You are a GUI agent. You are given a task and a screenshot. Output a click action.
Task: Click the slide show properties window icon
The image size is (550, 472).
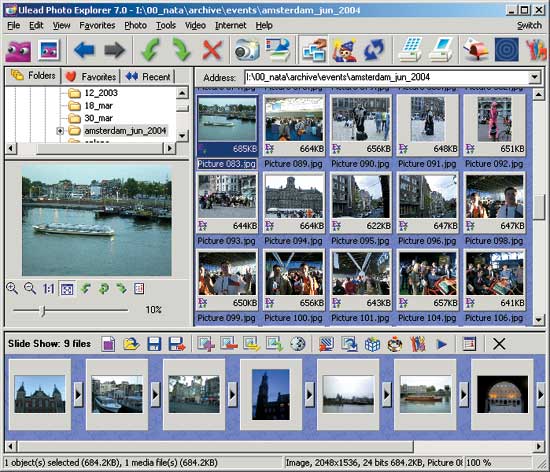(469, 344)
